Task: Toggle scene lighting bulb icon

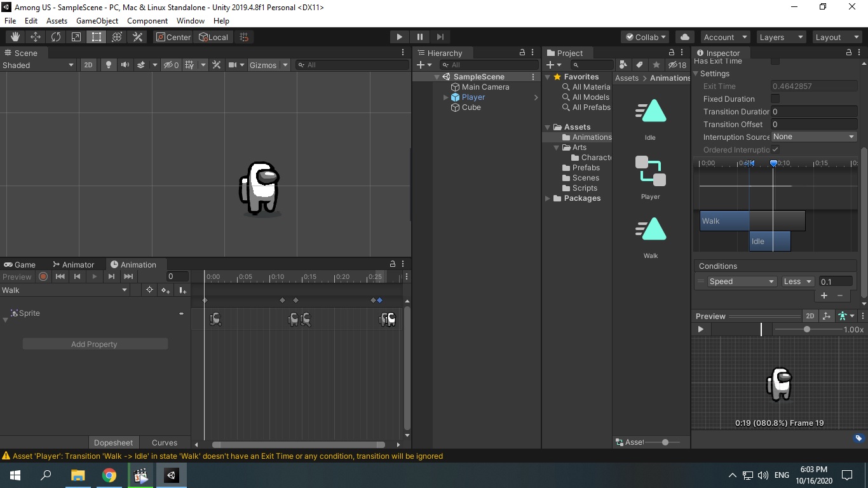Action: pyautogui.click(x=109, y=65)
